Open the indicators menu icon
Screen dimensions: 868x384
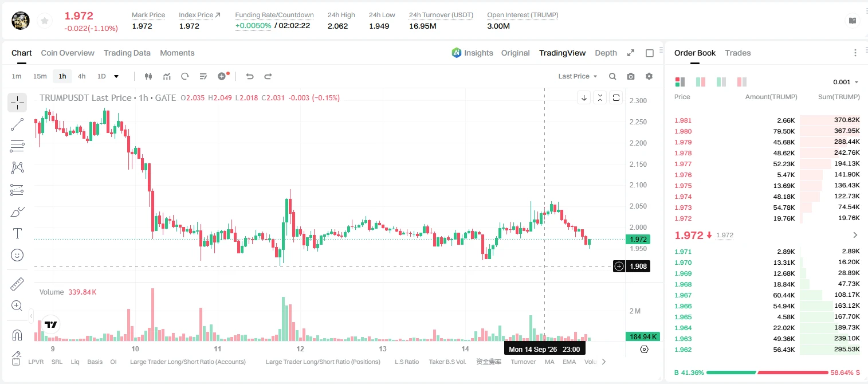pyautogui.click(x=167, y=76)
